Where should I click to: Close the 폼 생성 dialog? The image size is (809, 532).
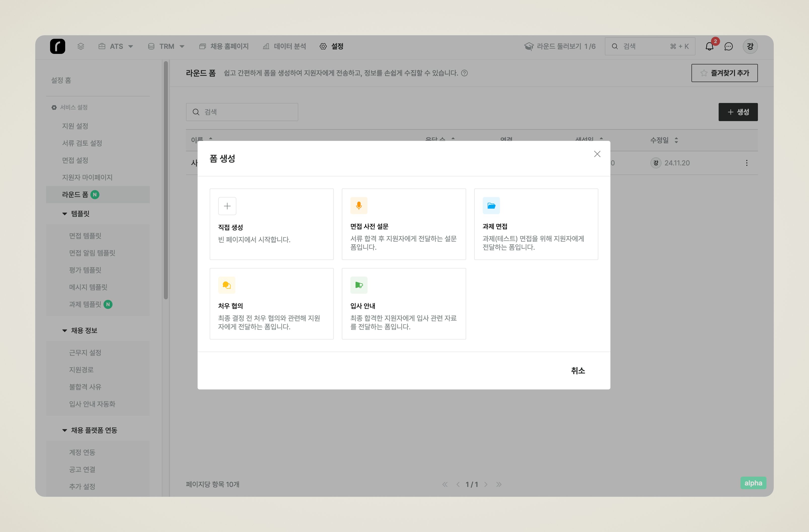point(597,154)
